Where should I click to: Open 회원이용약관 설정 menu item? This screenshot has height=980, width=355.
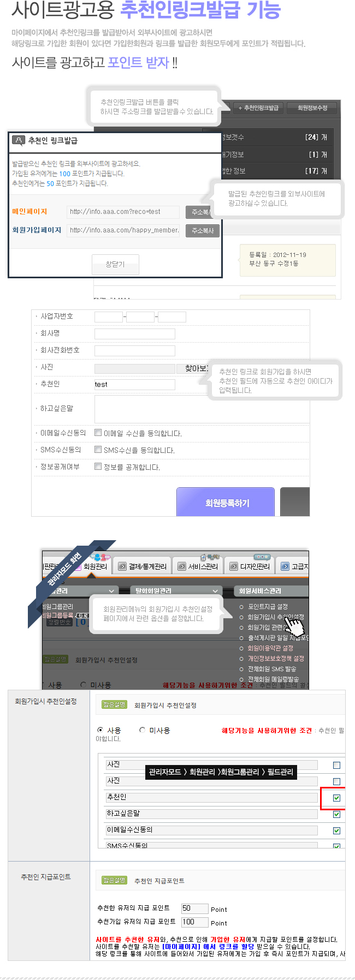270,648
